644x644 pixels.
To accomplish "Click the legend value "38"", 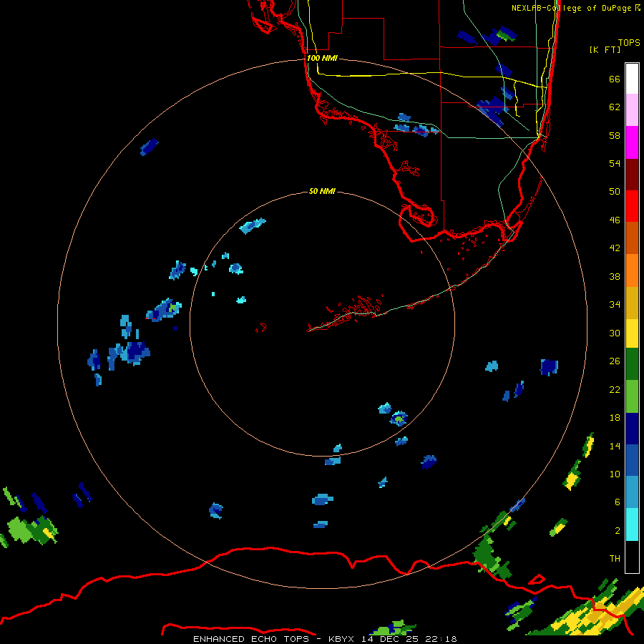I will click(x=615, y=277).
